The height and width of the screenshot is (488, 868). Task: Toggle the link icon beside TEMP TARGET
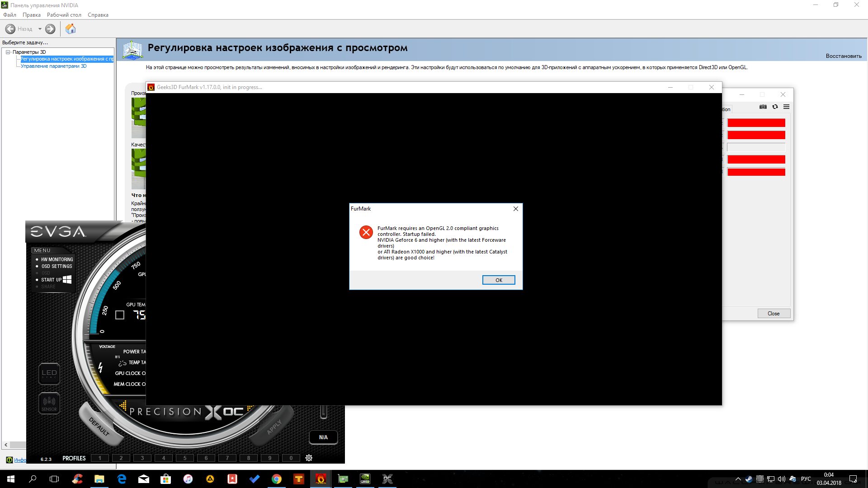122,363
